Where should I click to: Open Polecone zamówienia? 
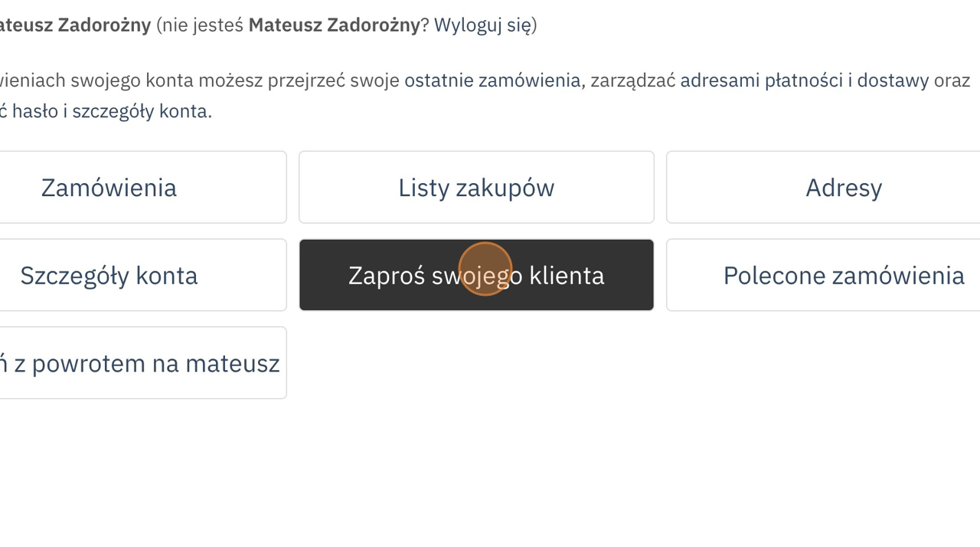843,276
